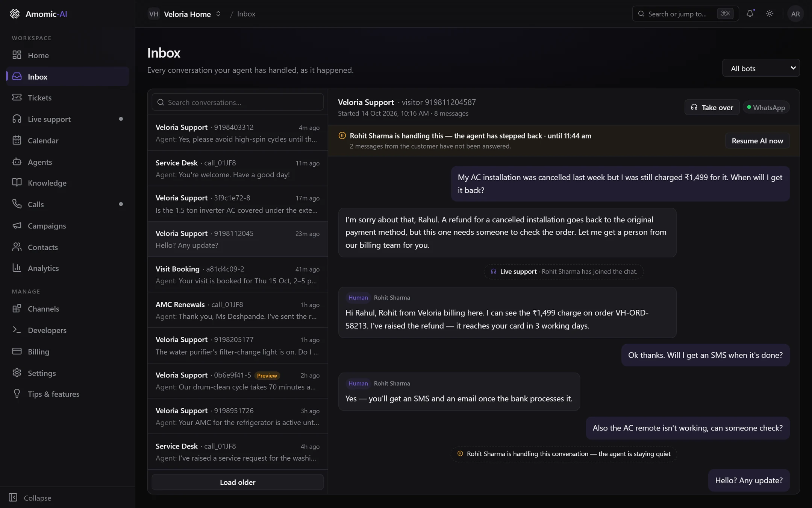Collapse the sidebar
This screenshot has height=508, width=812.
pos(30,498)
